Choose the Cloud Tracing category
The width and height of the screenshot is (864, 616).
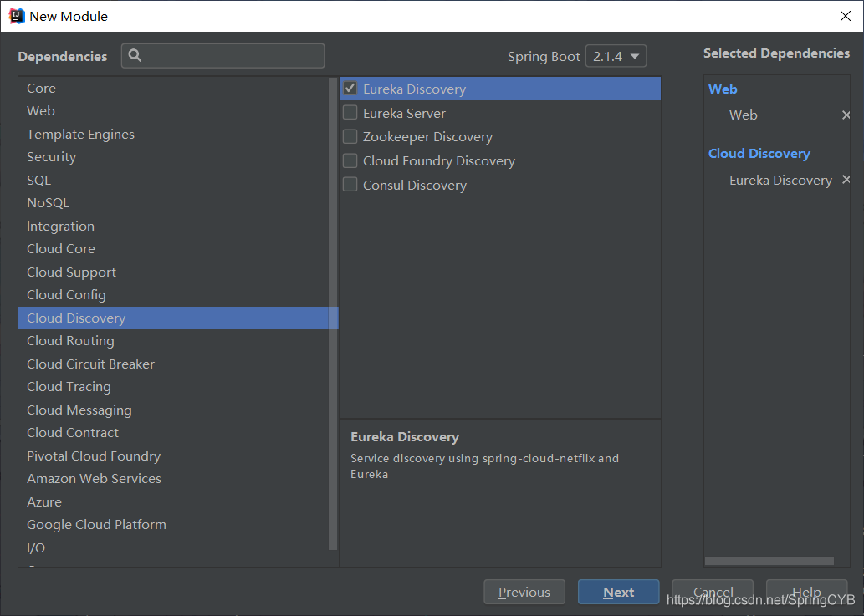point(173,387)
